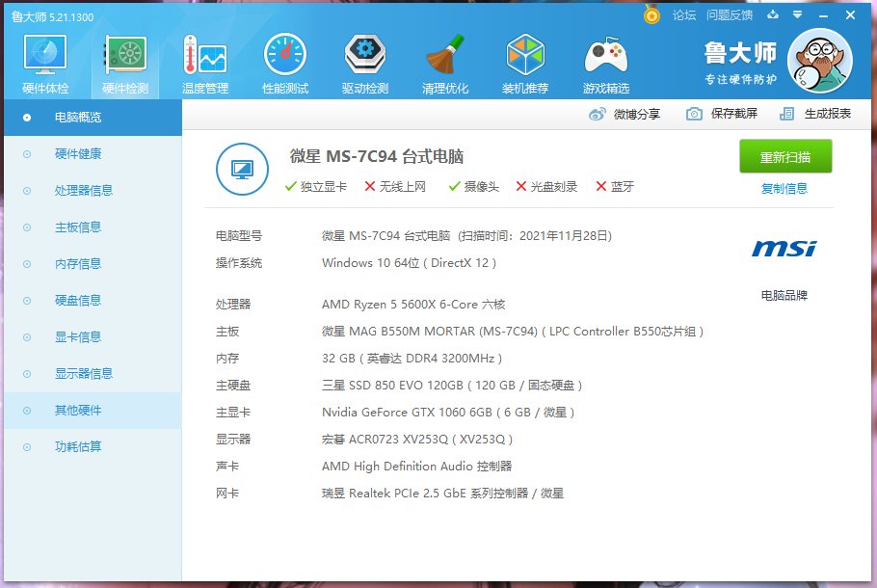
Task: Select 功耗估算 sidebar item
Action: tap(93, 447)
